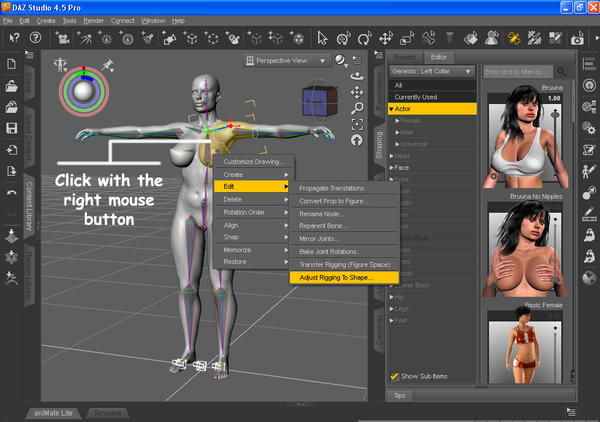Choose Customize Drawing... in context menu

[x=254, y=162]
